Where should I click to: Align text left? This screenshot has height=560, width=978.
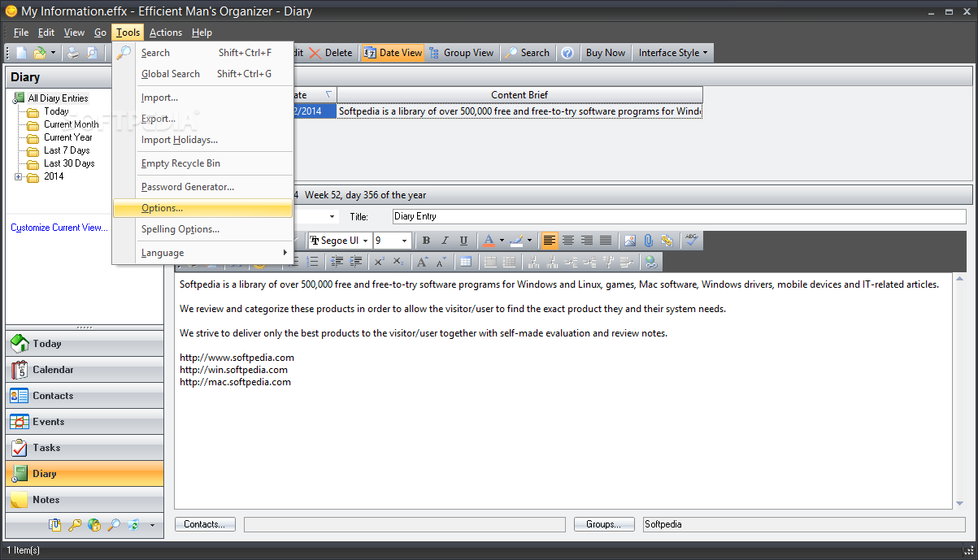coord(550,241)
